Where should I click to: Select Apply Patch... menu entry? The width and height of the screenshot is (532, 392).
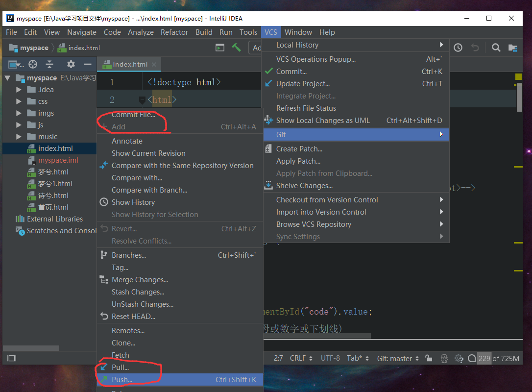coord(356,161)
